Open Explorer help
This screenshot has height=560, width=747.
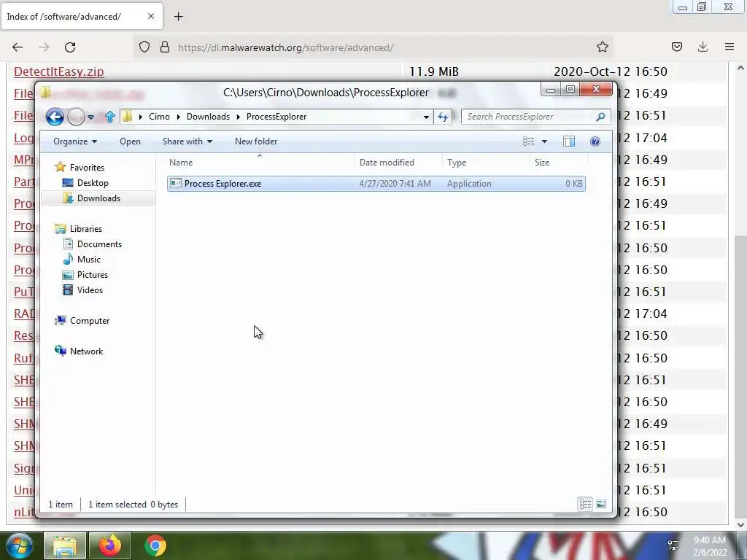(595, 141)
